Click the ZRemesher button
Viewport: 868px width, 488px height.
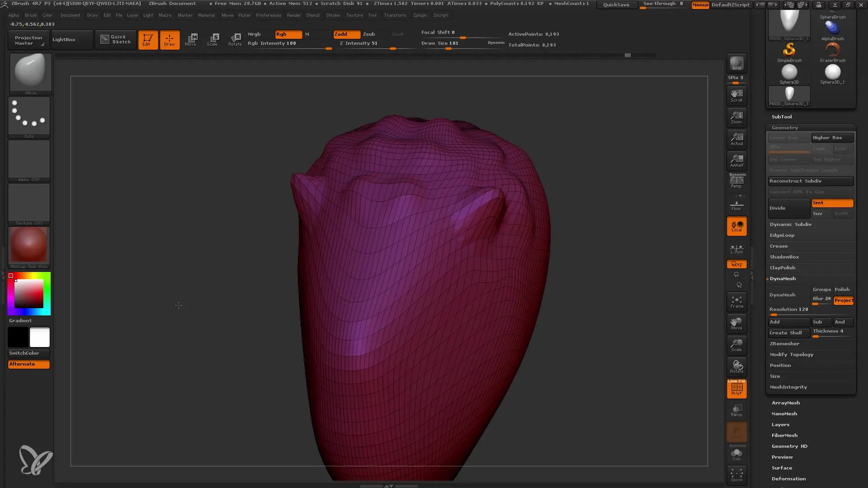tap(785, 343)
